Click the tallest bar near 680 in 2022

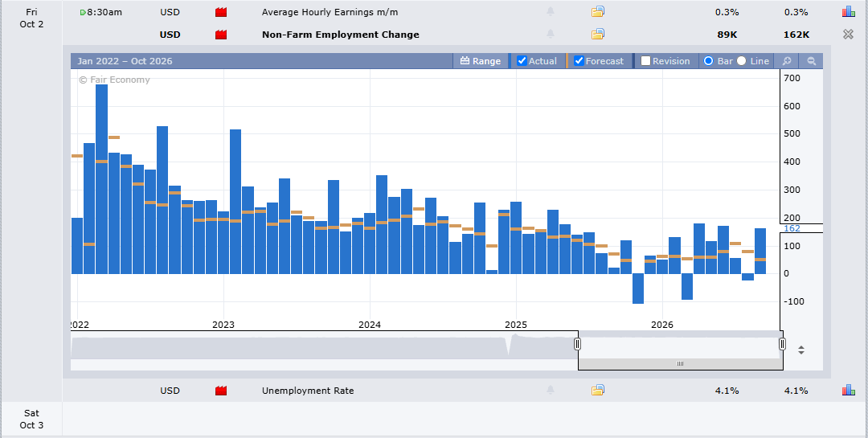point(101,179)
